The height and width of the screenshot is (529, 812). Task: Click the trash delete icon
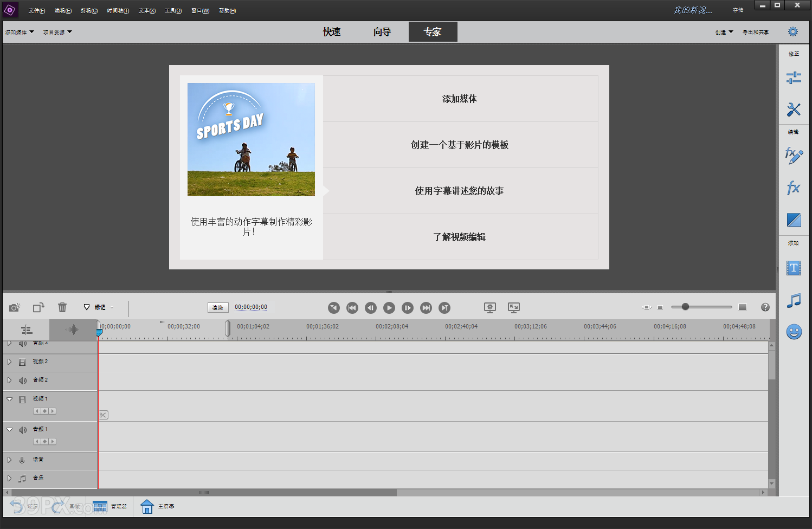click(x=62, y=307)
